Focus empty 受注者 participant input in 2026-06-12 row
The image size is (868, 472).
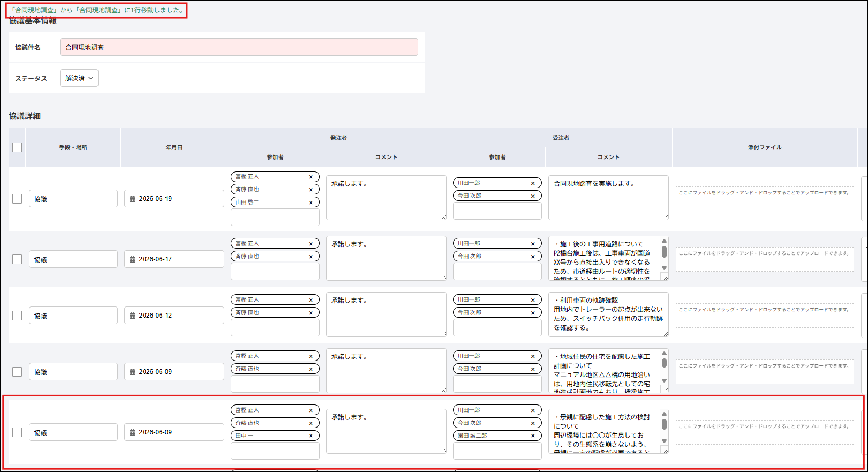point(497,328)
